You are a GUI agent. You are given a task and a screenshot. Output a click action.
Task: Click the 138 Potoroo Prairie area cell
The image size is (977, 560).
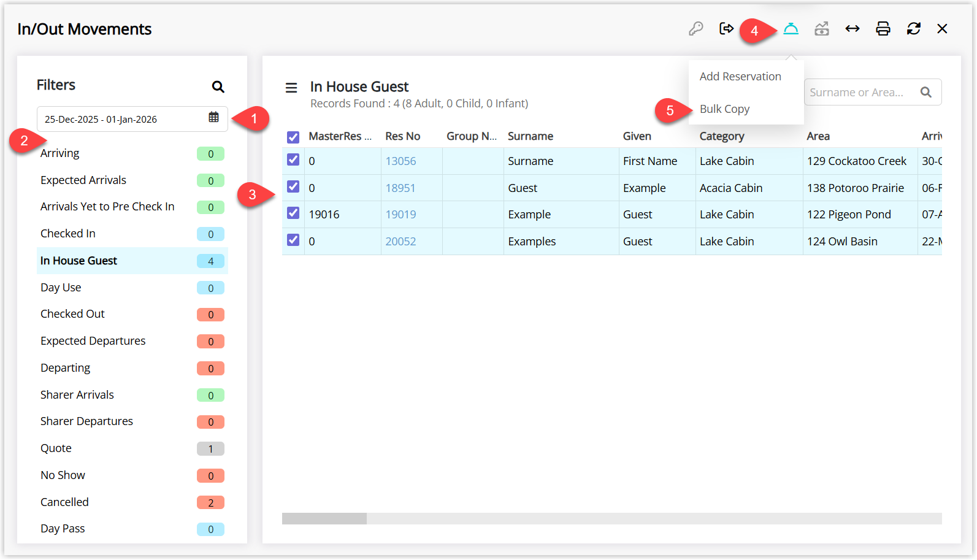tap(860, 188)
